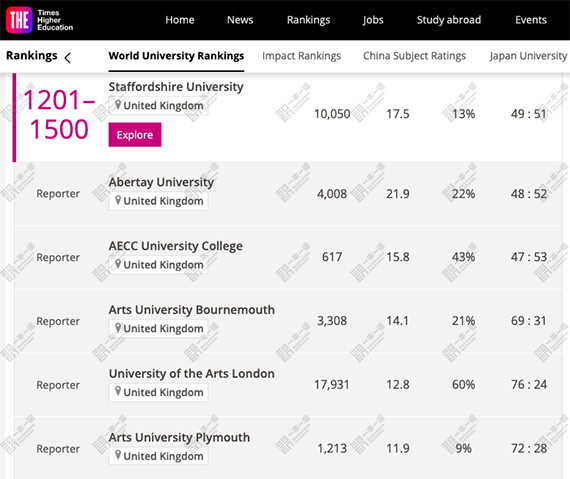The height and width of the screenshot is (479, 570).
Task: Click United Kingdom tag under Abertay University
Action: click(x=158, y=201)
